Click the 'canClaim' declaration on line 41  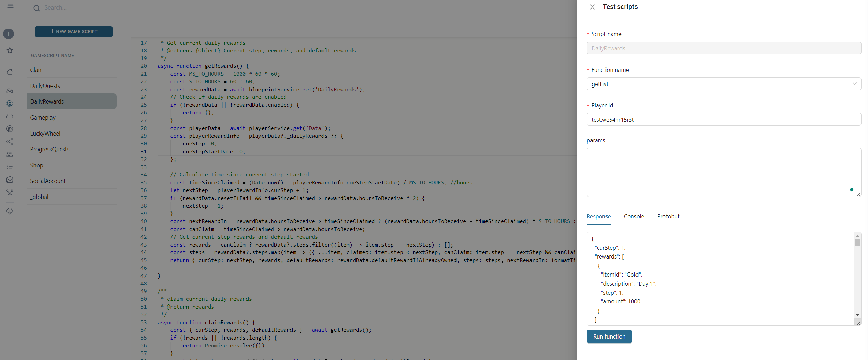(201, 229)
